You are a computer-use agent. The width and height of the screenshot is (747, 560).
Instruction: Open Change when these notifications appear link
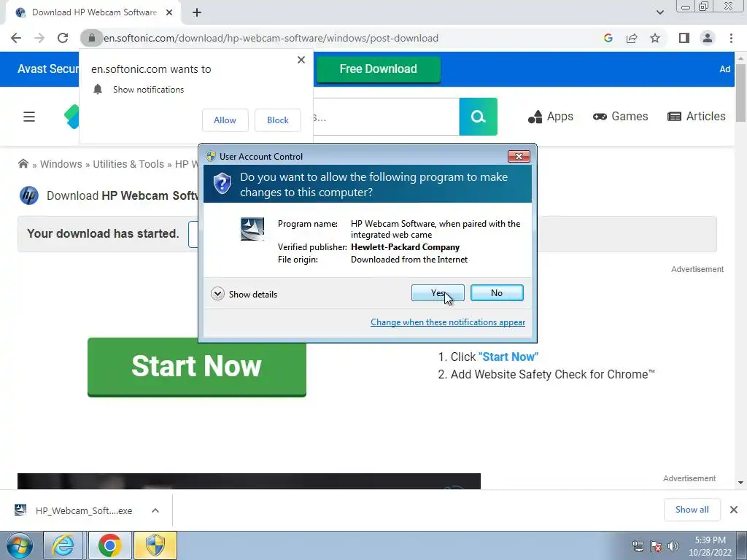coord(448,322)
